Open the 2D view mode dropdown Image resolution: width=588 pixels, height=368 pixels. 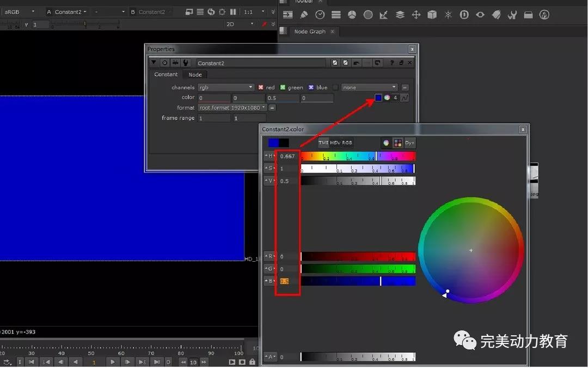pyautogui.click(x=240, y=24)
